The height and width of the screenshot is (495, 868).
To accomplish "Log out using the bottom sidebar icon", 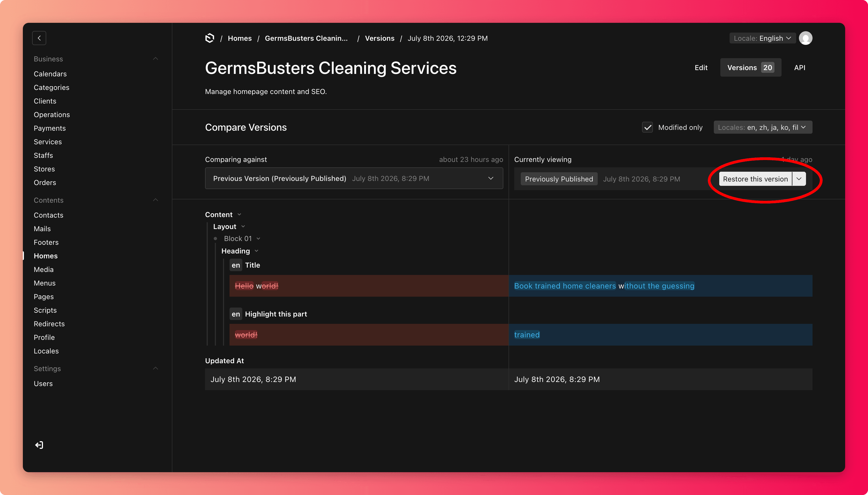I will 39,445.
